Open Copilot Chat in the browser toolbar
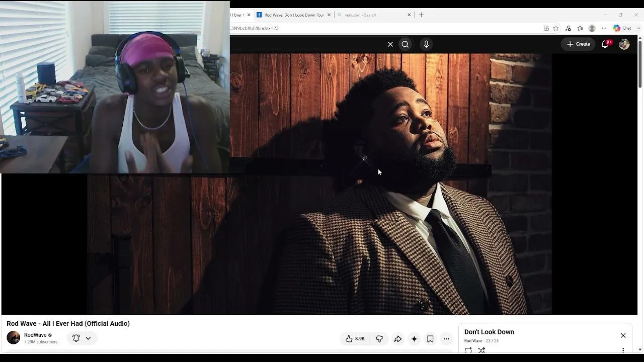Image resolution: width=644 pixels, height=362 pixels. tap(622, 28)
